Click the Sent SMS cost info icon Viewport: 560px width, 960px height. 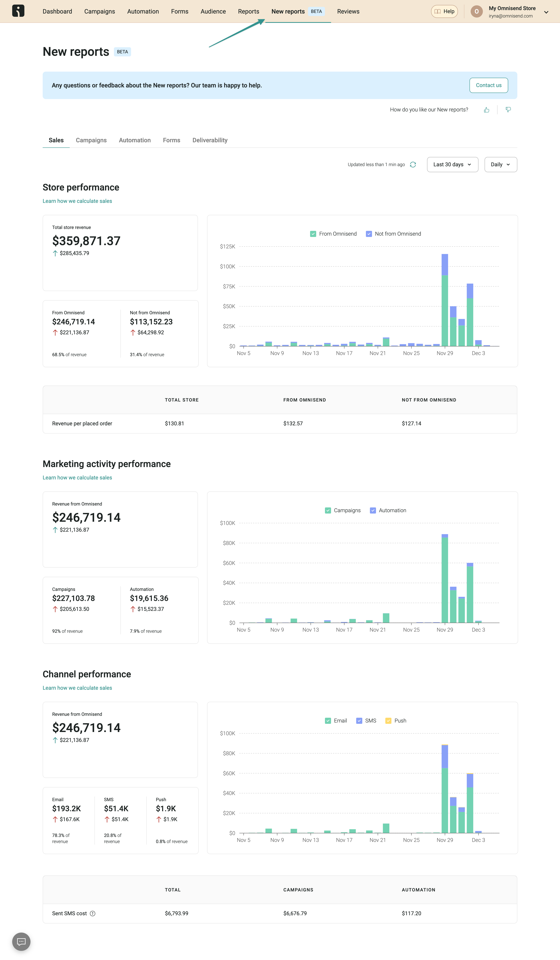(93, 914)
